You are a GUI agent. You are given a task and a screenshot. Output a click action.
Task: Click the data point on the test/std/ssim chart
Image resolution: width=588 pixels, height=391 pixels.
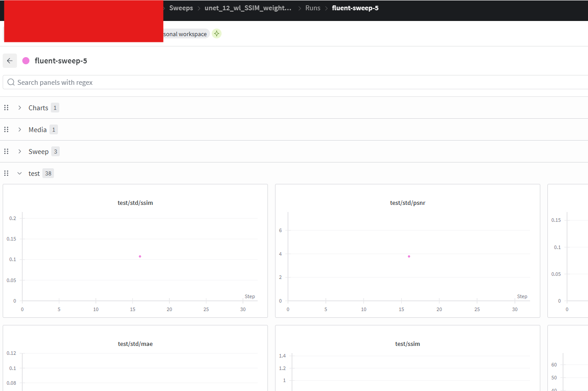point(140,256)
